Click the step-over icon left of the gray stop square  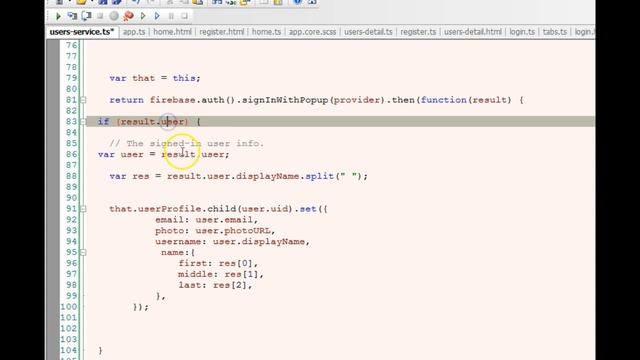(86, 16)
